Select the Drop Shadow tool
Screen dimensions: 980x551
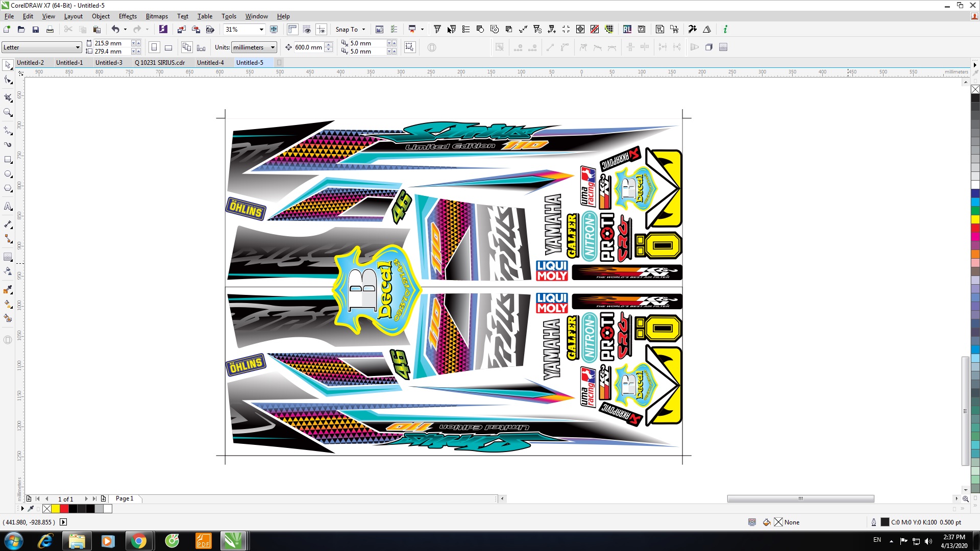(x=8, y=257)
